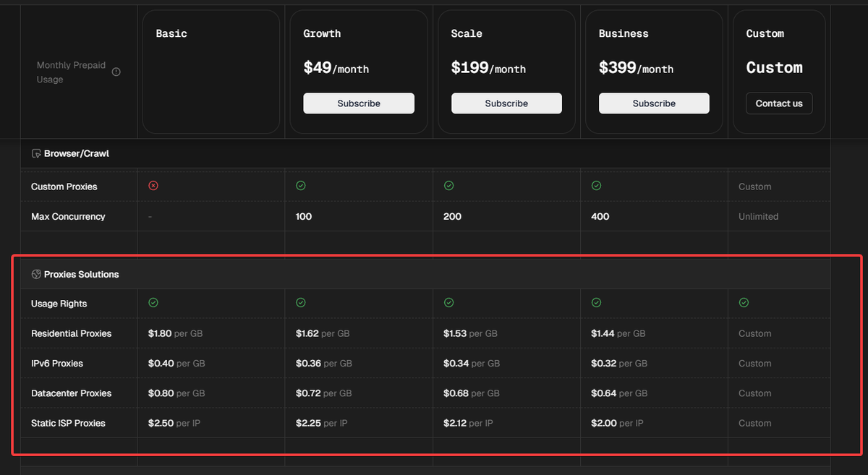Image resolution: width=868 pixels, height=475 pixels.
Task: Click the $0.64 per GB datacenter price
Action: click(619, 393)
